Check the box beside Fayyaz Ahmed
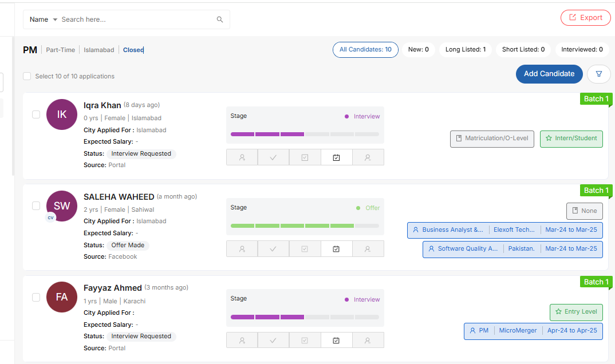The height and width of the screenshot is (364, 615). tap(36, 297)
